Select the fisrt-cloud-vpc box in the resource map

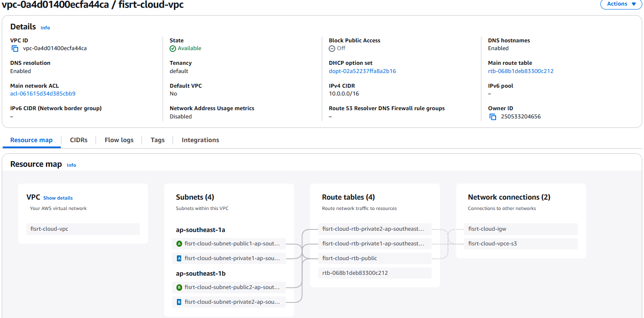(x=83, y=229)
